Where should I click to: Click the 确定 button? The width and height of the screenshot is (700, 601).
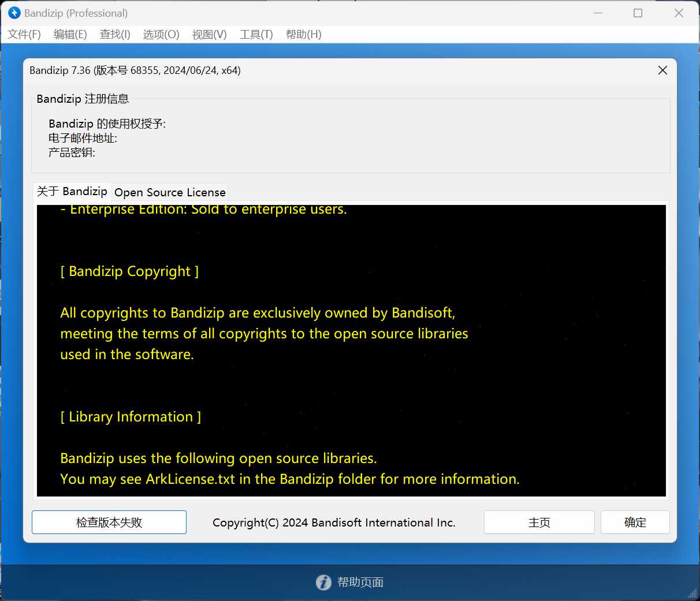[635, 522]
